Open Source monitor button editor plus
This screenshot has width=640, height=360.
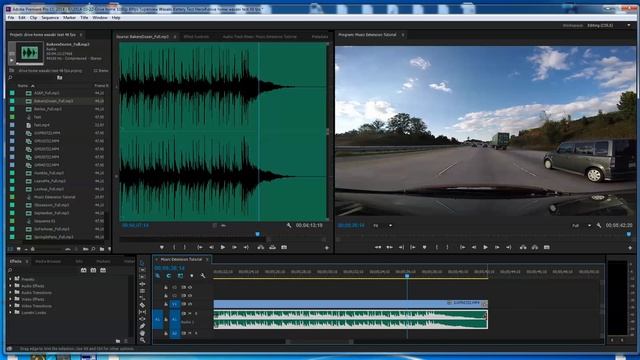tap(327, 248)
